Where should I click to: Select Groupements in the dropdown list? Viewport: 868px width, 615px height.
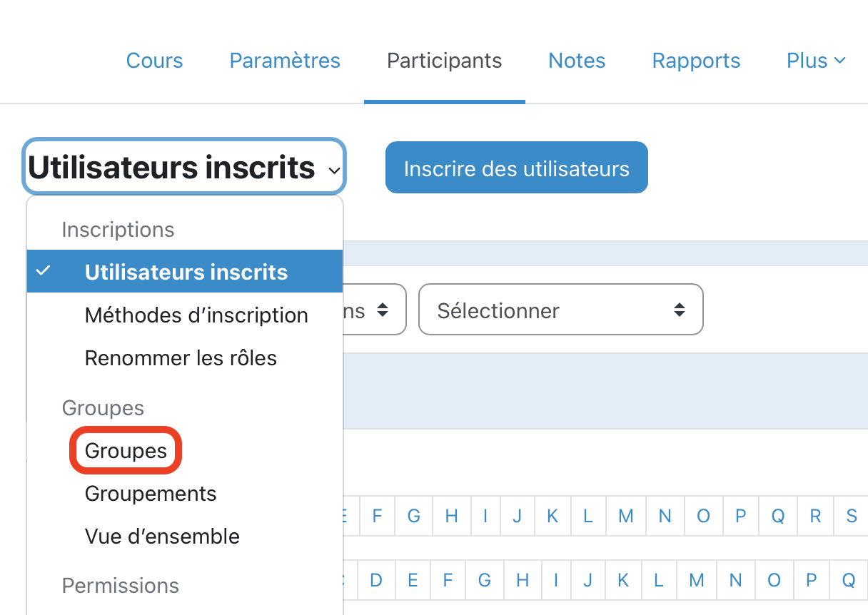[151, 494]
